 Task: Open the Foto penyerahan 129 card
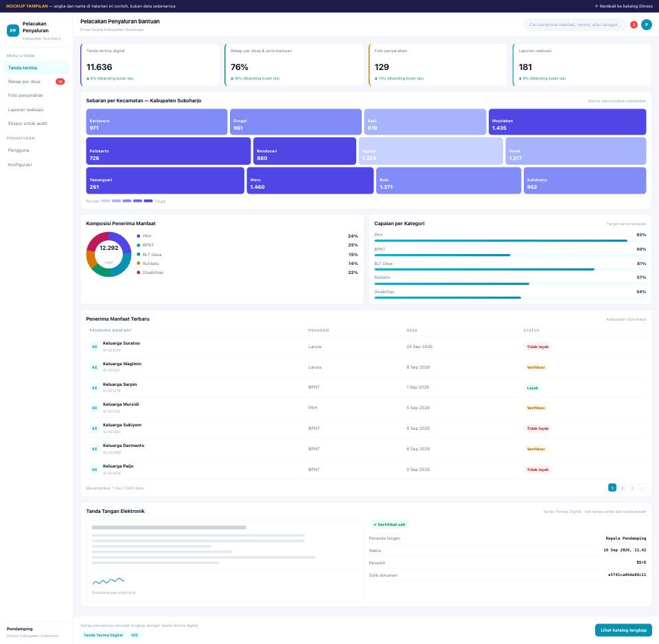(x=438, y=65)
